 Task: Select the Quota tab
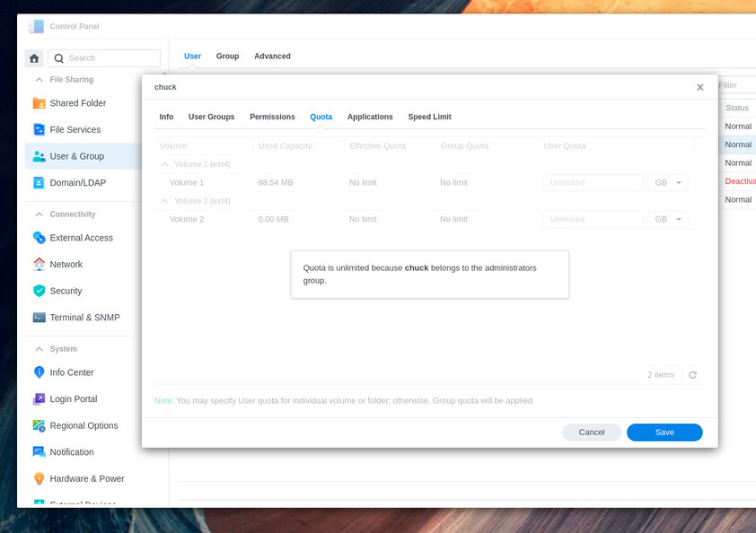[x=321, y=118]
